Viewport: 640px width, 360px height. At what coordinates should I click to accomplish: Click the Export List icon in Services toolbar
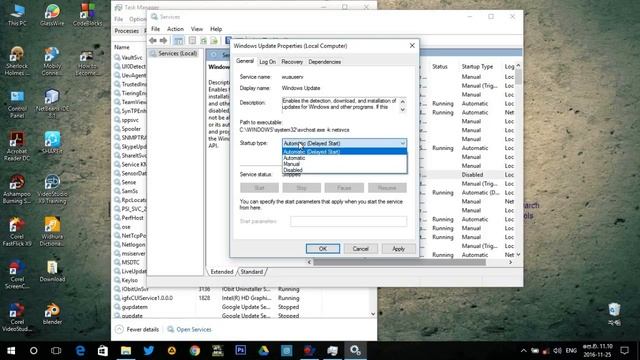(x=214, y=40)
